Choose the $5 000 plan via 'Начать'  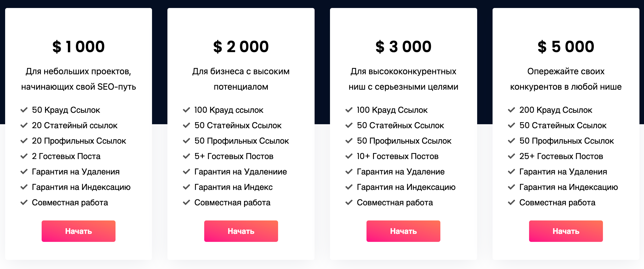click(566, 231)
